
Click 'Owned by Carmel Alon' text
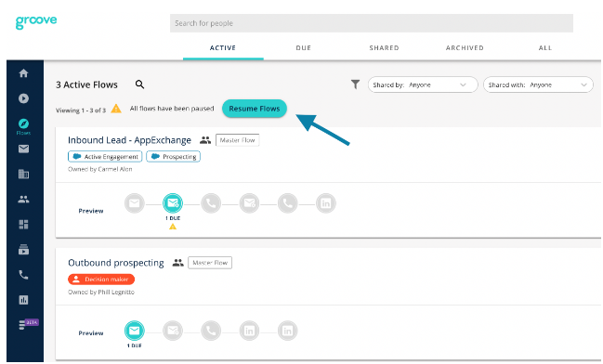[x=100, y=169]
